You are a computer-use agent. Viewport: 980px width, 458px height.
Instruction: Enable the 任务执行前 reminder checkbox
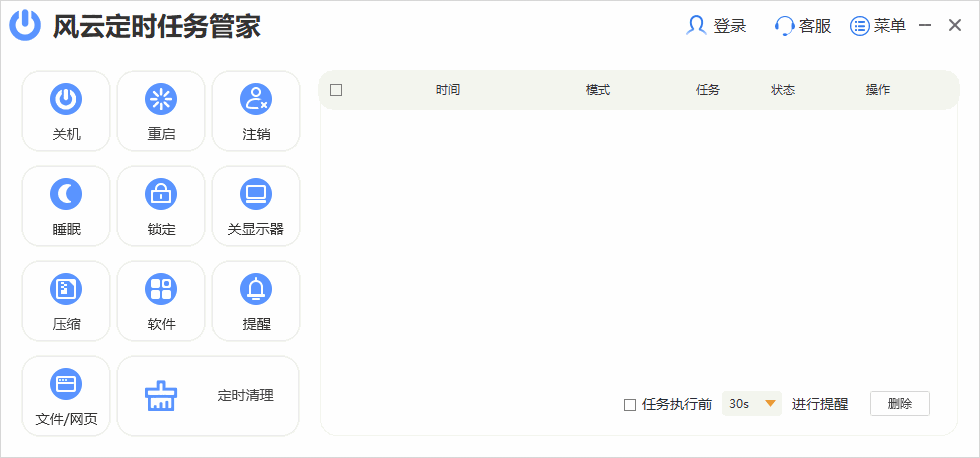pyautogui.click(x=630, y=405)
